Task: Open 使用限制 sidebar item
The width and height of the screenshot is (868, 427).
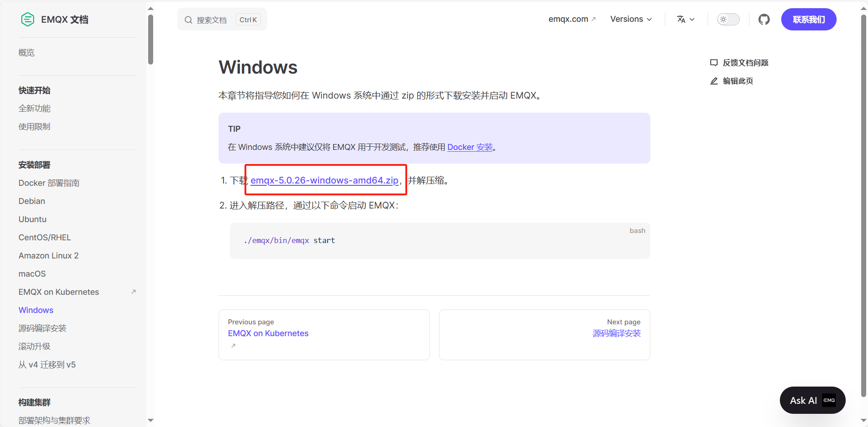Action: coord(35,127)
